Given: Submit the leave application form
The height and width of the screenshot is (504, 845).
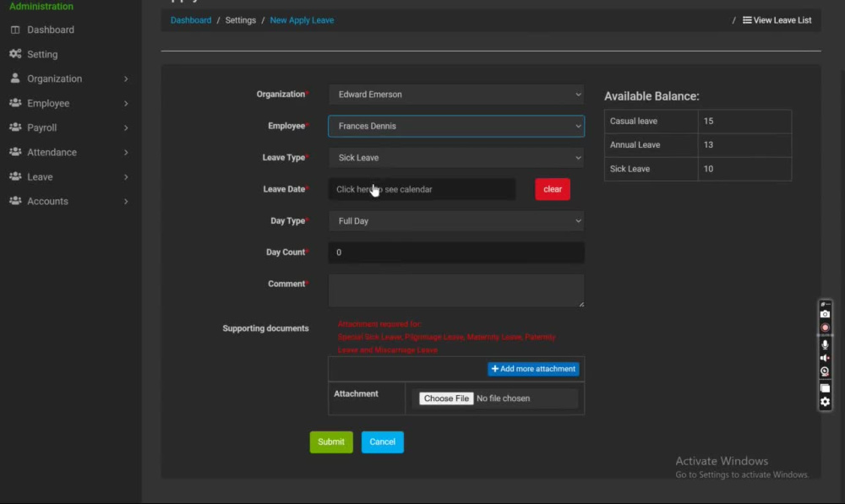Looking at the screenshot, I should coord(331,442).
